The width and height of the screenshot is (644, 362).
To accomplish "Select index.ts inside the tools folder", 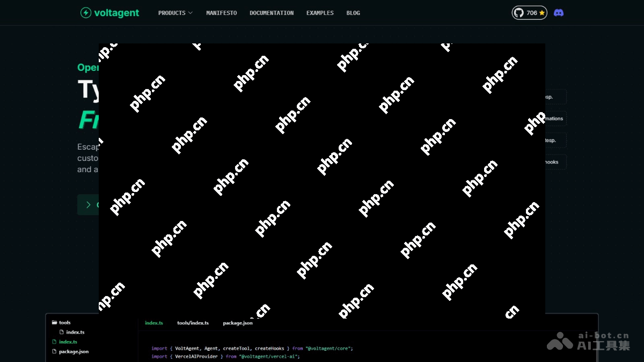I will click(x=74, y=331).
